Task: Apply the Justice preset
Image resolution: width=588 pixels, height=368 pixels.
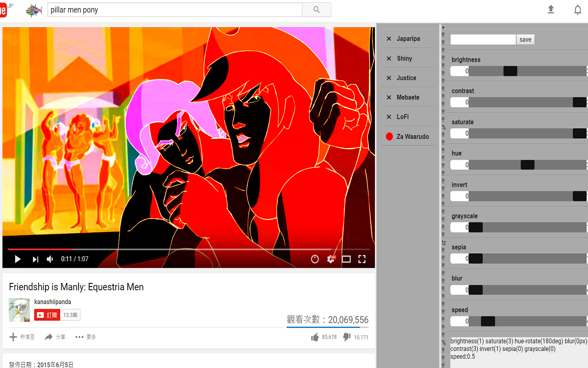Action: click(x=407, y=78)
